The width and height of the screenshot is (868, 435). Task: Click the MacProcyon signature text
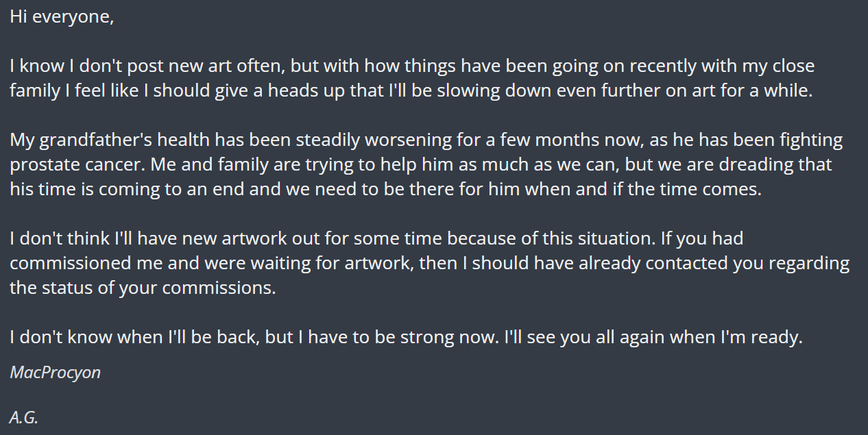[56, 373]
